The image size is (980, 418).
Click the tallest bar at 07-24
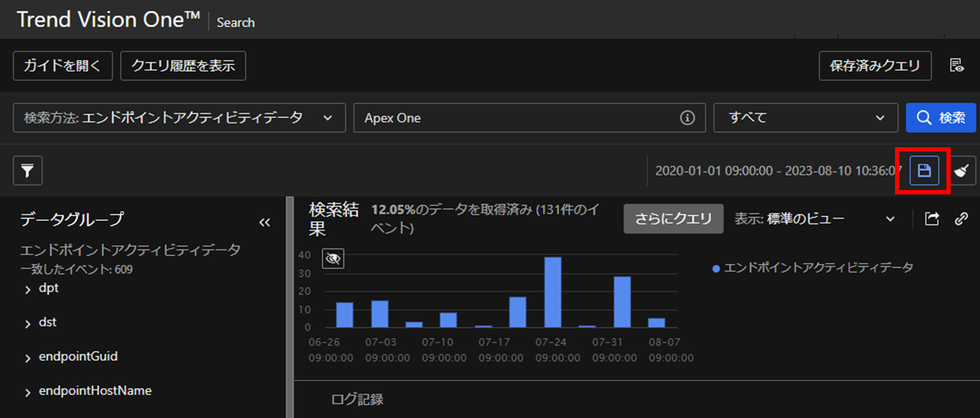(x=553, y=292)
